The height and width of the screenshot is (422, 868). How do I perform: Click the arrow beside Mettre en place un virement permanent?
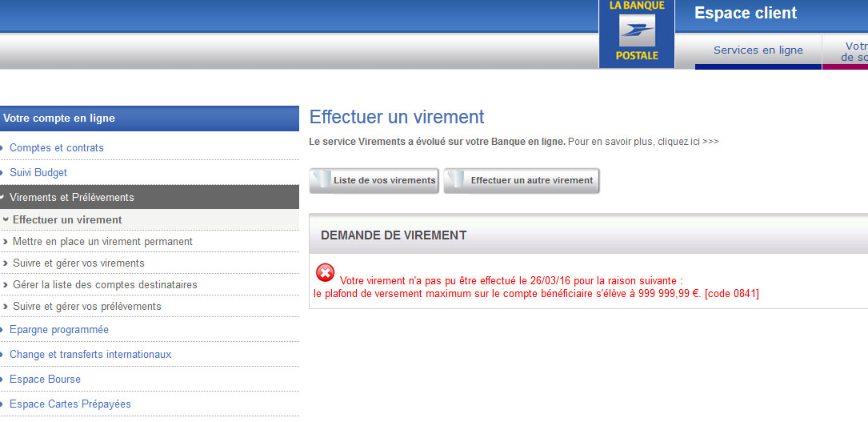[6, 242]
